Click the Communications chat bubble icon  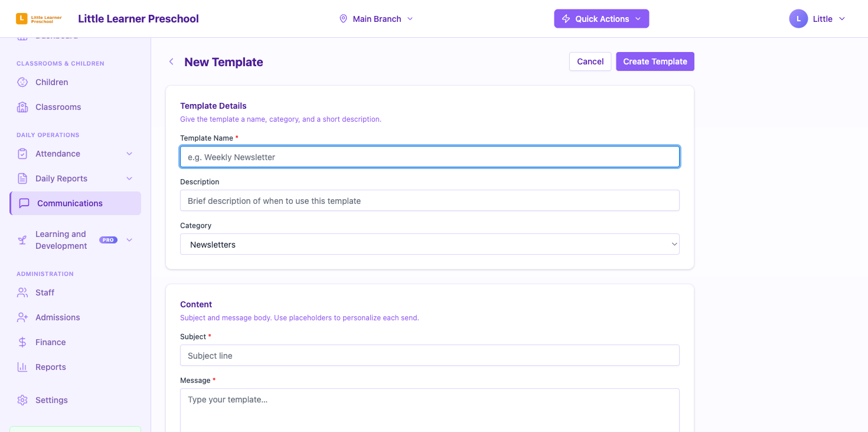click(24, 203)
